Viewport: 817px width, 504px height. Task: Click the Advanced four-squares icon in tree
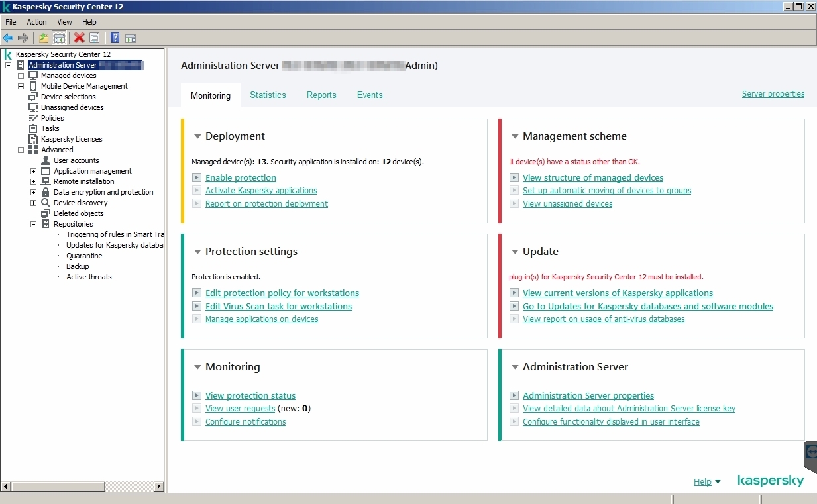click(x=33, y=150)
